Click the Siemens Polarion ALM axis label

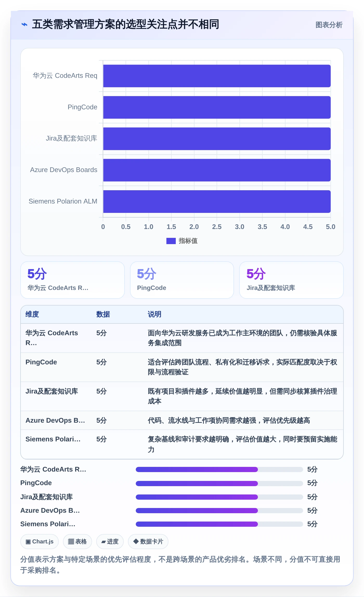63,201
